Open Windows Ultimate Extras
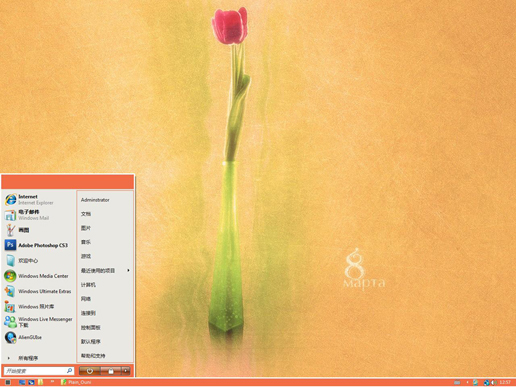The width and height of the screenshot is (516, 387). point(38,291)
